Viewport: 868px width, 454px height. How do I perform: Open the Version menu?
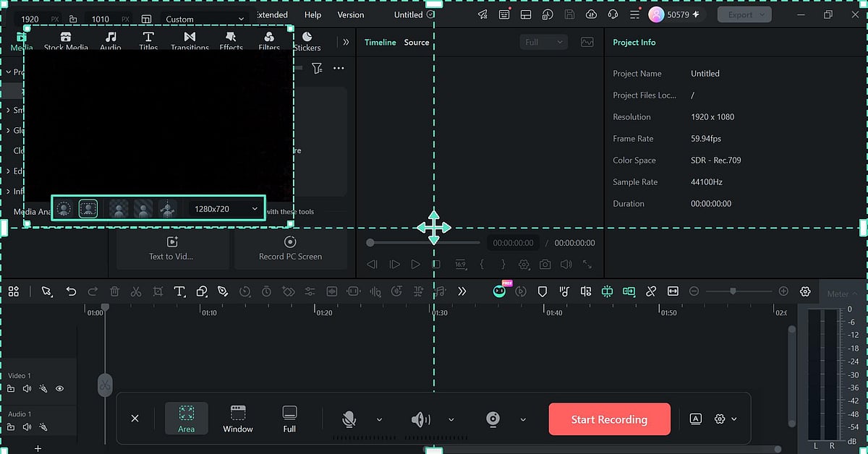pyautogui.click(x=351, y=14)
